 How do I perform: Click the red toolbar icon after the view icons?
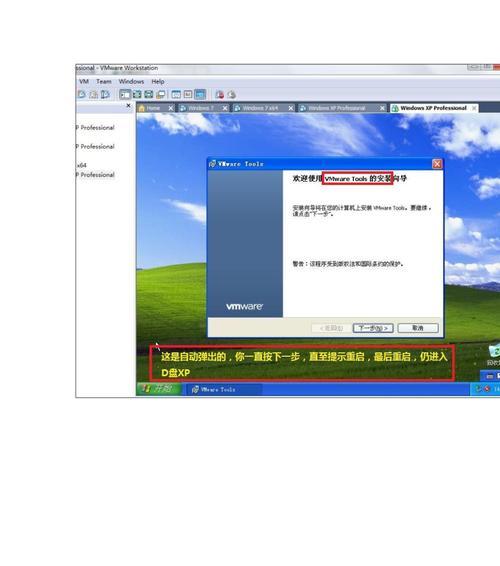pos(219,95)
